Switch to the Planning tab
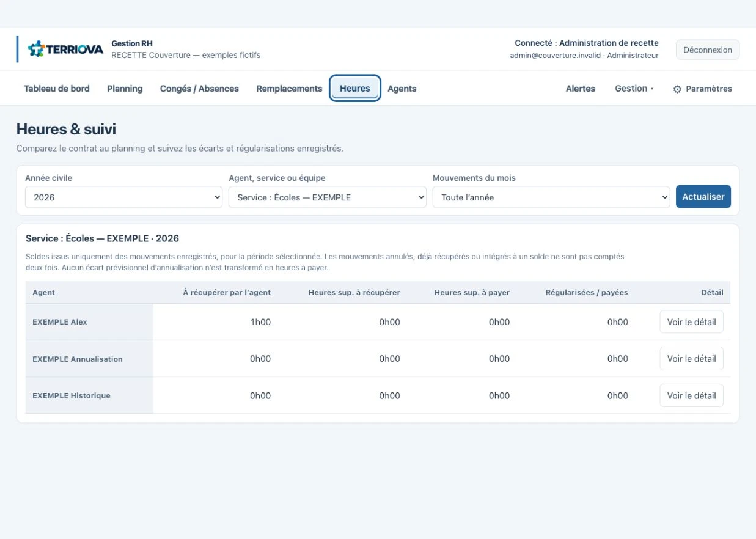Screen dimensions: 756x539 [x=125, y=89]
